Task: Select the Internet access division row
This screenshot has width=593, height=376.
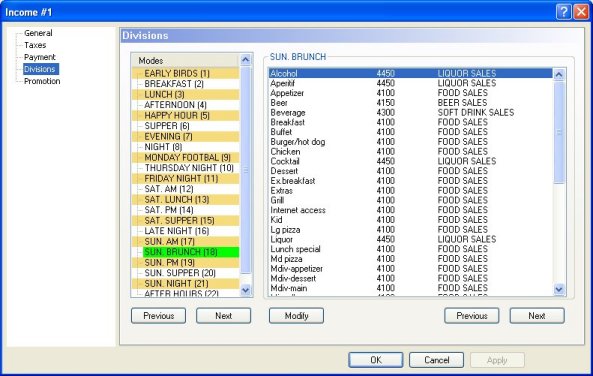Action: [x=410, y=210]
